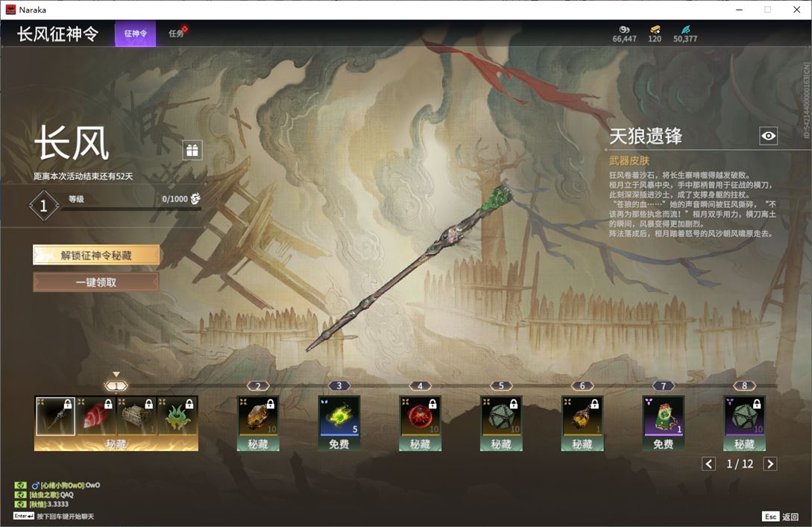Click the 免费 label under level 7 reward
812x527 pixels.
coord(664,444)
